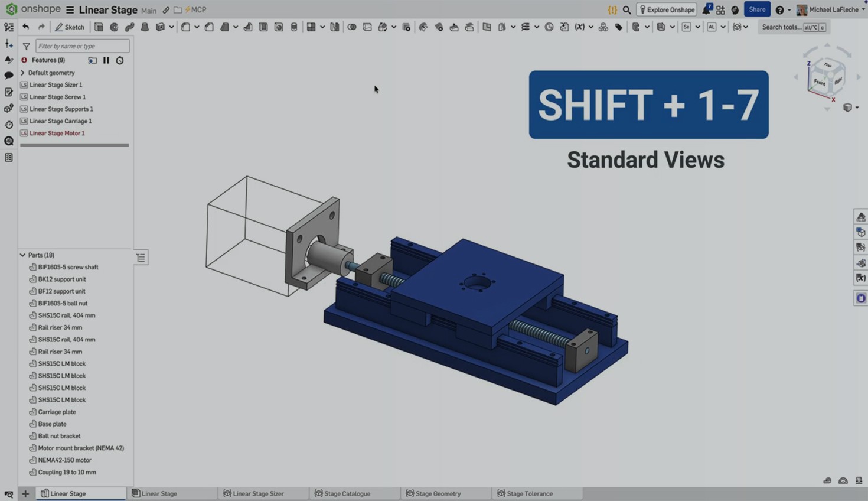
Task: Open the App Store grid icon
Action: point(720,10)
